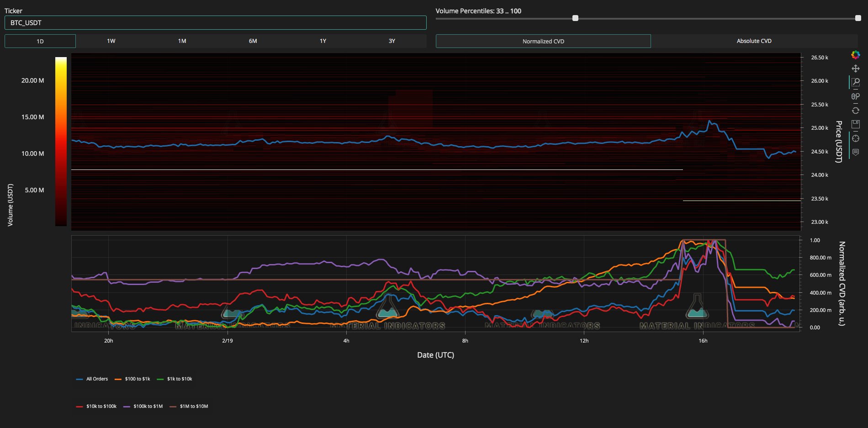868x428 pixels.
Task: Select the 1W time range
Action: coord(111,41)
